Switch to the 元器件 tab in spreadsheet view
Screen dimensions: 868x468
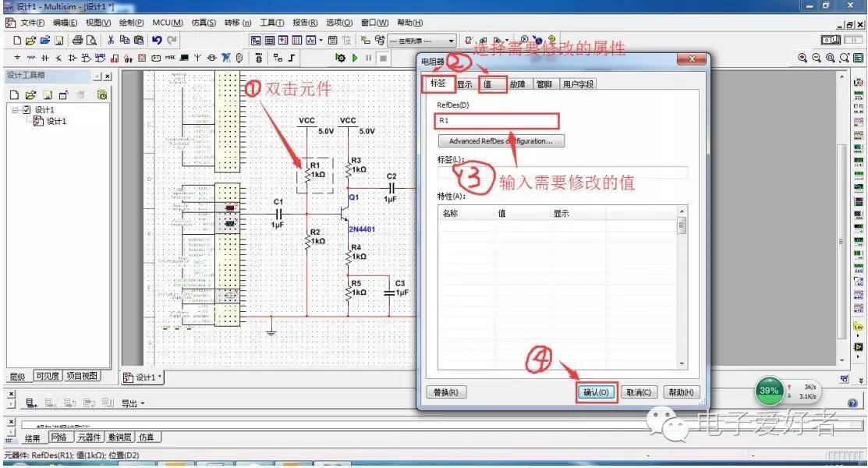(x=89, y=437)
